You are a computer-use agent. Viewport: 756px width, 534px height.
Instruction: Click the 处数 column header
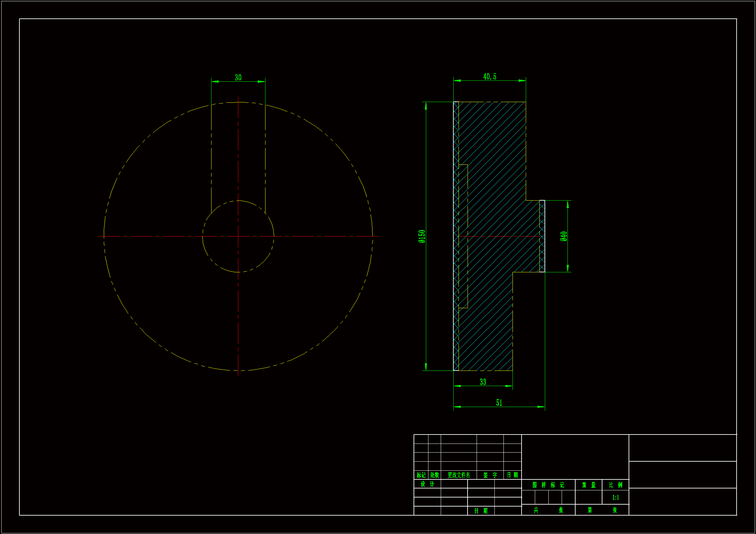point(434,475)
